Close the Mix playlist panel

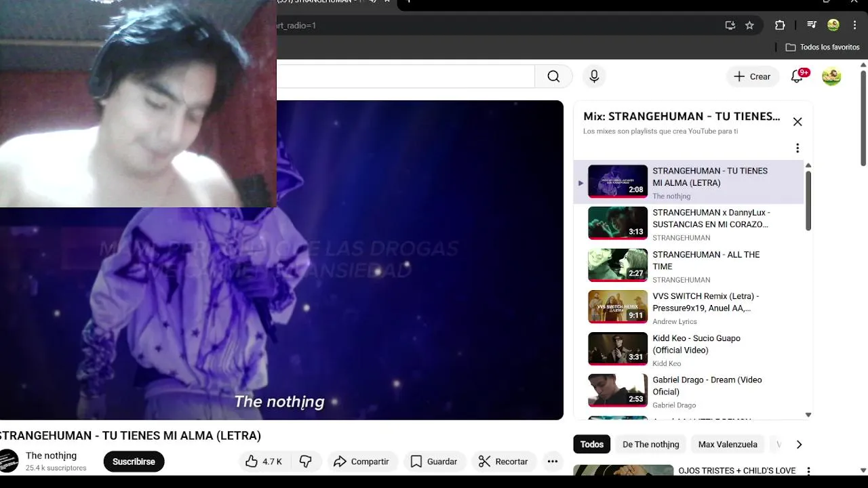pyautogui.click(x=797, y=122)
